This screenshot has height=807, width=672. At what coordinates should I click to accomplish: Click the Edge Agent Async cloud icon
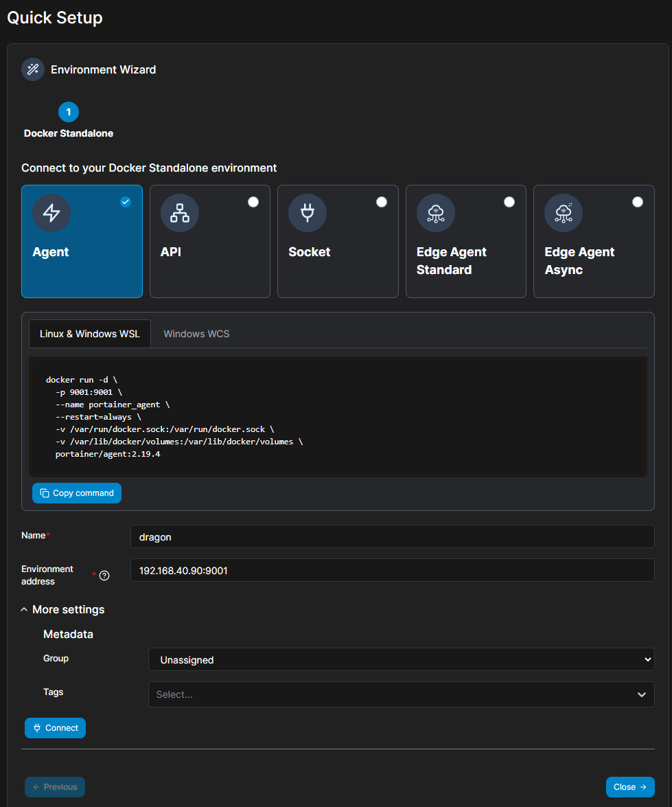564,212
